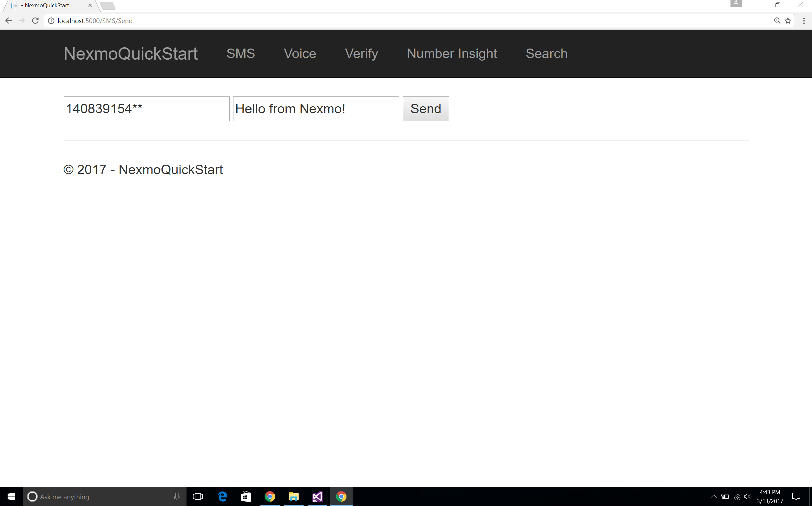Open Task View on the taskbar
This screenshot has height=506, width=812.
pos(198,496)
